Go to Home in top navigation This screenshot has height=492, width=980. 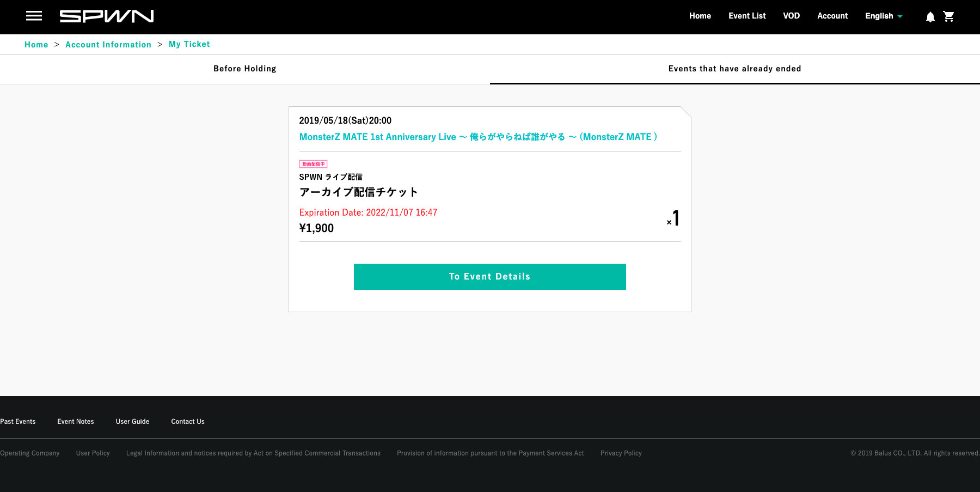pos(700,16)
